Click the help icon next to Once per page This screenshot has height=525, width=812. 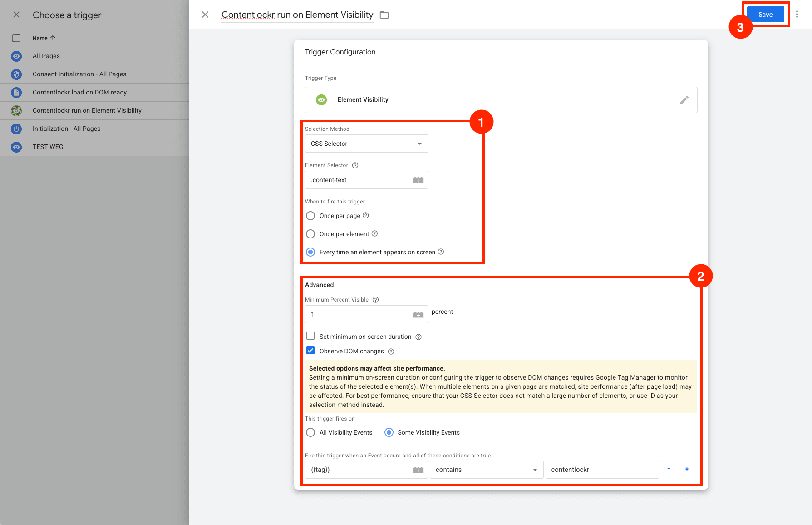tap(367, 215)
